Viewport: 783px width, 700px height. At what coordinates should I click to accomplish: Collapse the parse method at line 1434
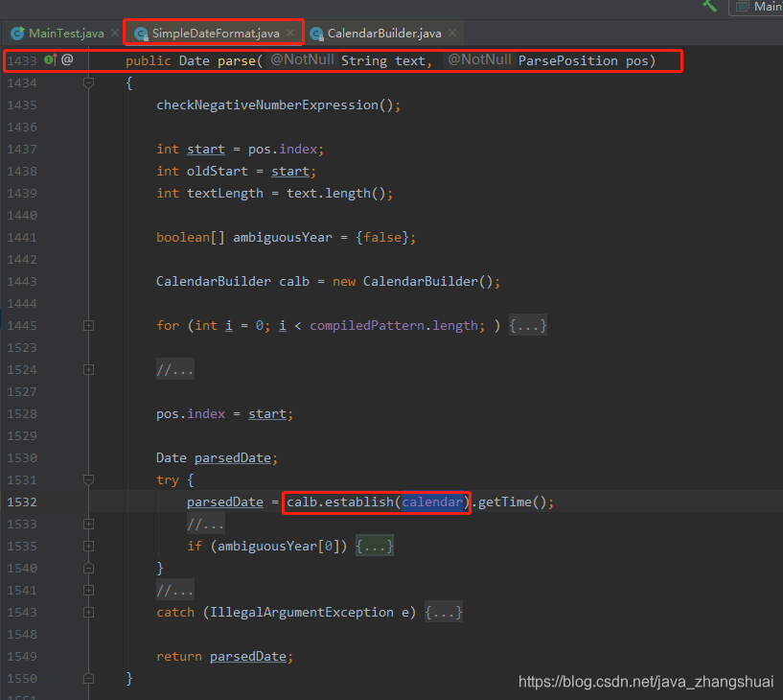pyautogui.click(x=88, y=82)
